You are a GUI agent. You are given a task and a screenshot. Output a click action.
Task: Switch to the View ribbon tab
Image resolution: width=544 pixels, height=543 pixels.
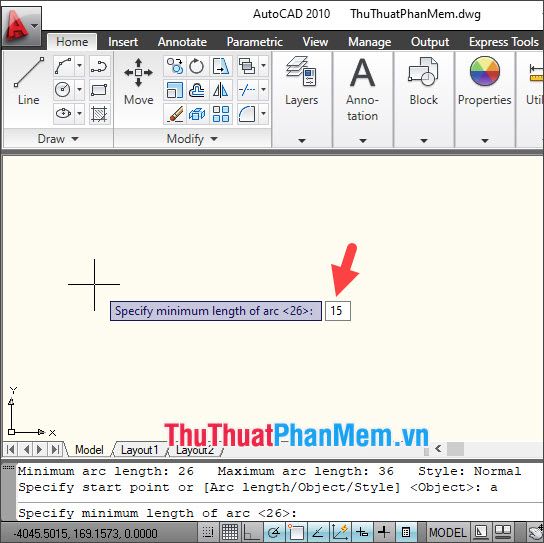click(x=315, y=42)
